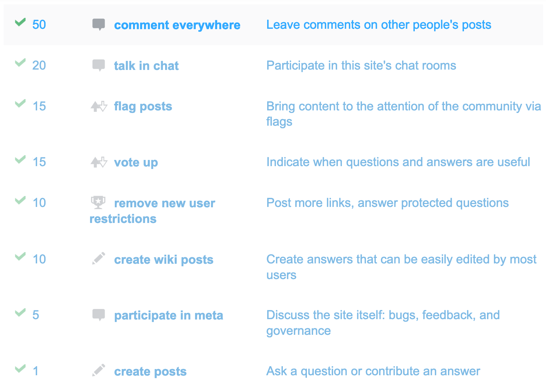Click the green checkmark beside 'comment everywhere'
Screen dimensions: 546x392
(x=20, y=23)
